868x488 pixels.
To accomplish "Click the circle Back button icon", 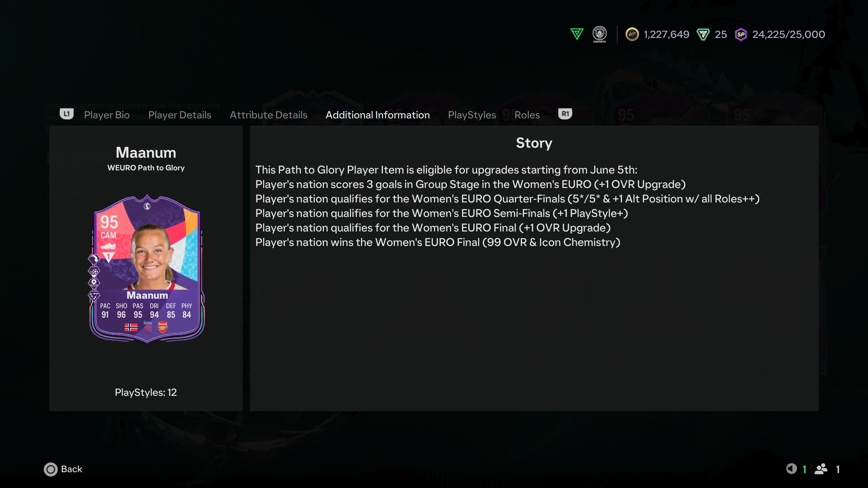I will click(x=51, y=469).
